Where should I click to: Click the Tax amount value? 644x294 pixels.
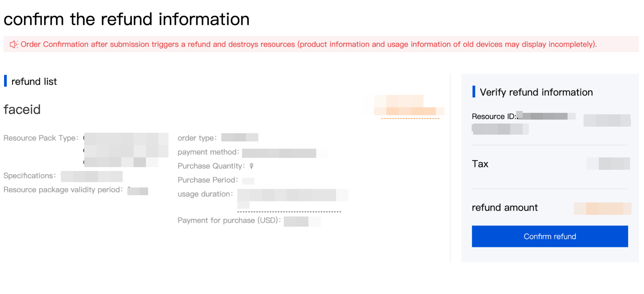tap(608, 163)
